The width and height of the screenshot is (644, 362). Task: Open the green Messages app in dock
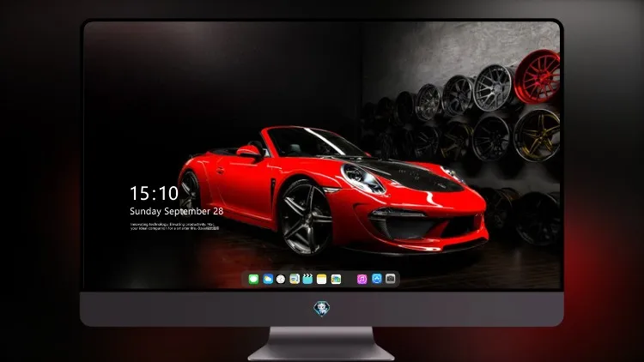[253, 279]
